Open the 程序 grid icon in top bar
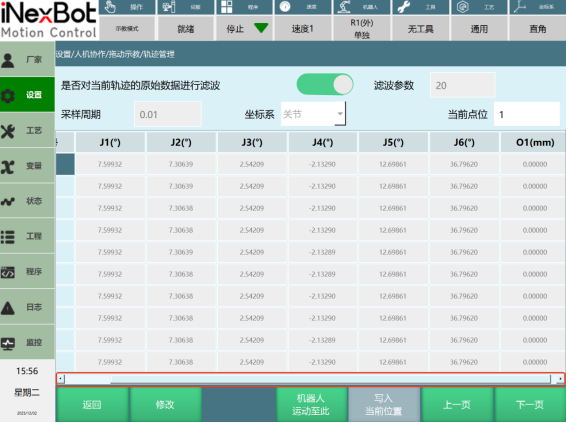Screen dimensions: 566x423 pyautogui.click(x=227, y=6)
